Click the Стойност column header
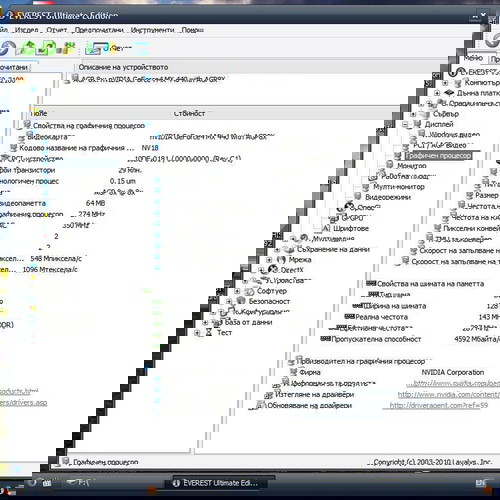Screen dimensions: 500x500 189,113
